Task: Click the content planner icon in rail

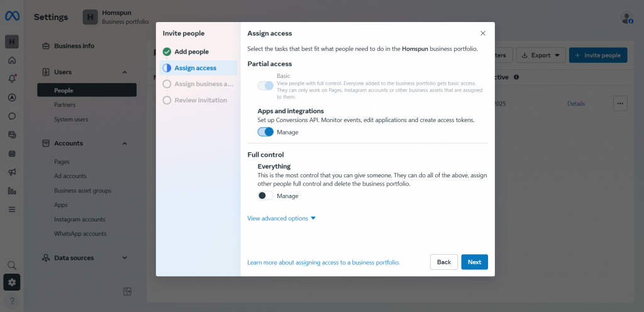Action: (x=12, y=135)
